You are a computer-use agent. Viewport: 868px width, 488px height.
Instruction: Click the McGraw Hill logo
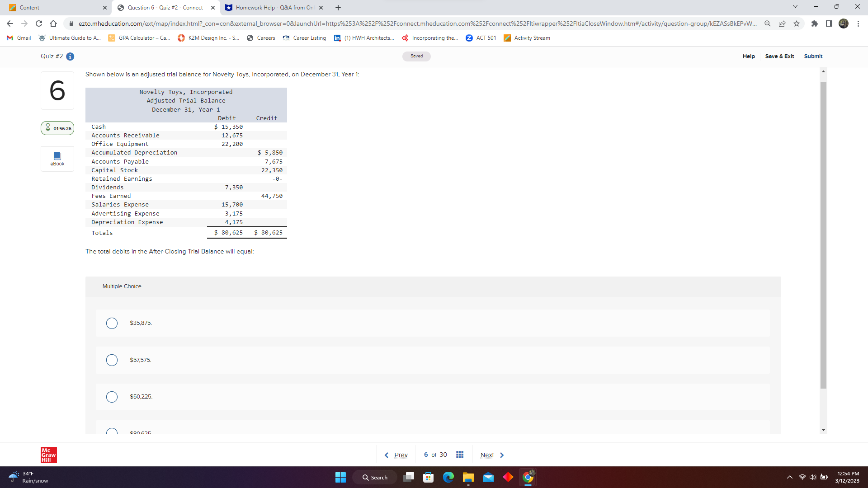[48, 455]
